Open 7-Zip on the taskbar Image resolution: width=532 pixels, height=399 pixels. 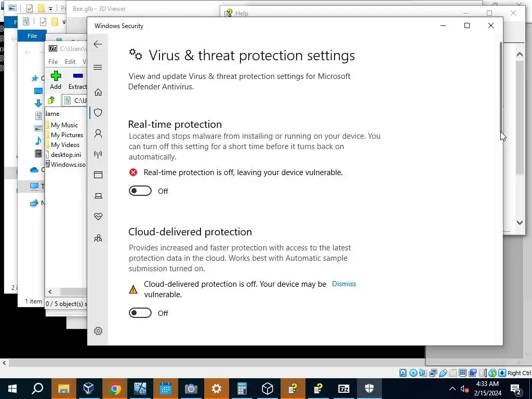click(344, 389)
